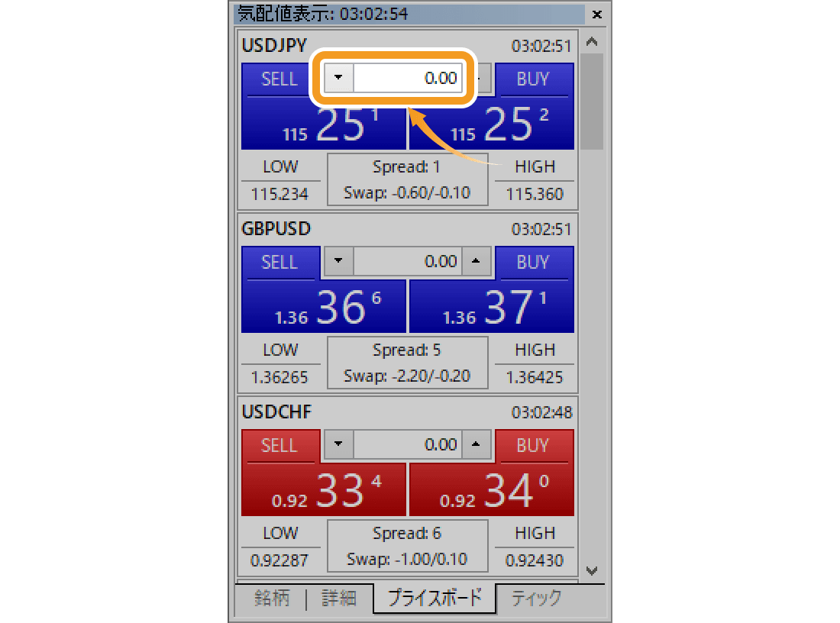Click the USDCHF SELL button

coord(279,446)
